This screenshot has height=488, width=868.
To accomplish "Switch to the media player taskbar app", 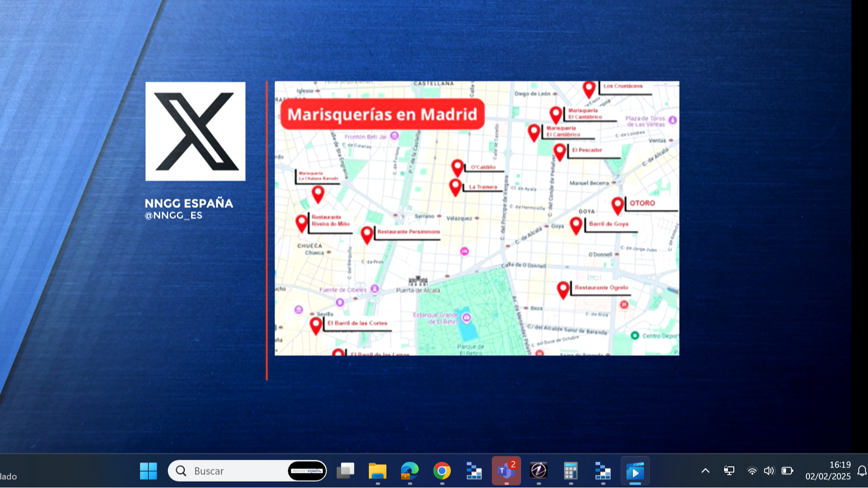I will point(635,471).
